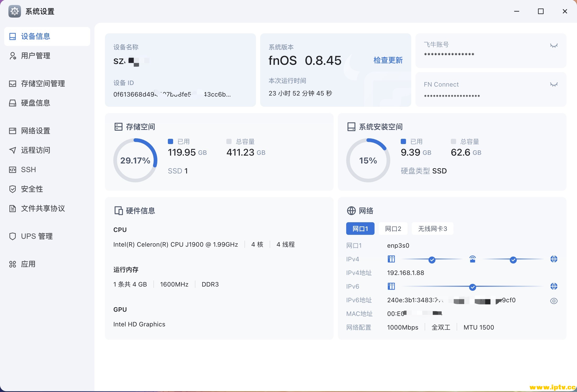Viewport: 577px width, 392px height.
Task: Click the 安全性 shield icon
Action: [13, 189]
